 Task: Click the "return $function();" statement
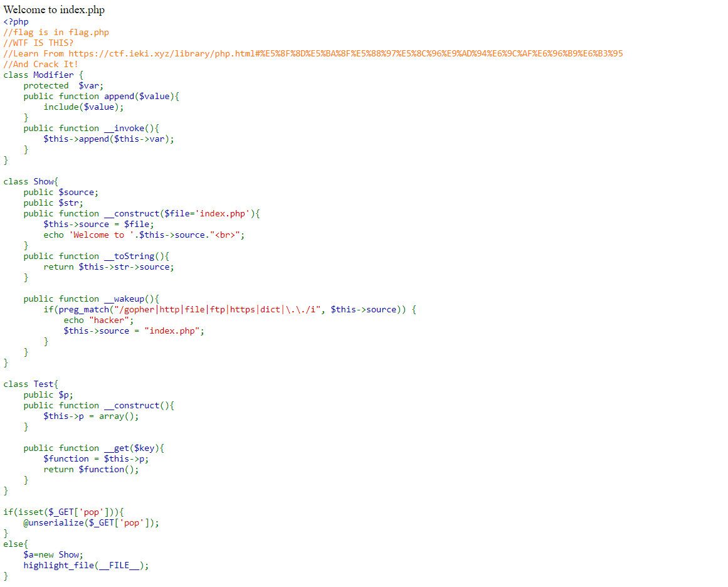pyautogui.click(x=91, y=470)
